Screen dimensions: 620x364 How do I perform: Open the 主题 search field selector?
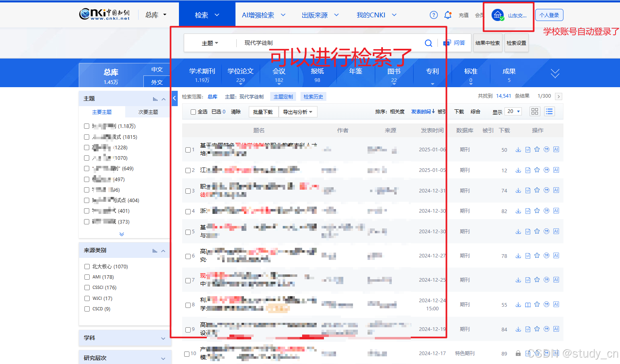pyautogui.click(x=210, y=43)
